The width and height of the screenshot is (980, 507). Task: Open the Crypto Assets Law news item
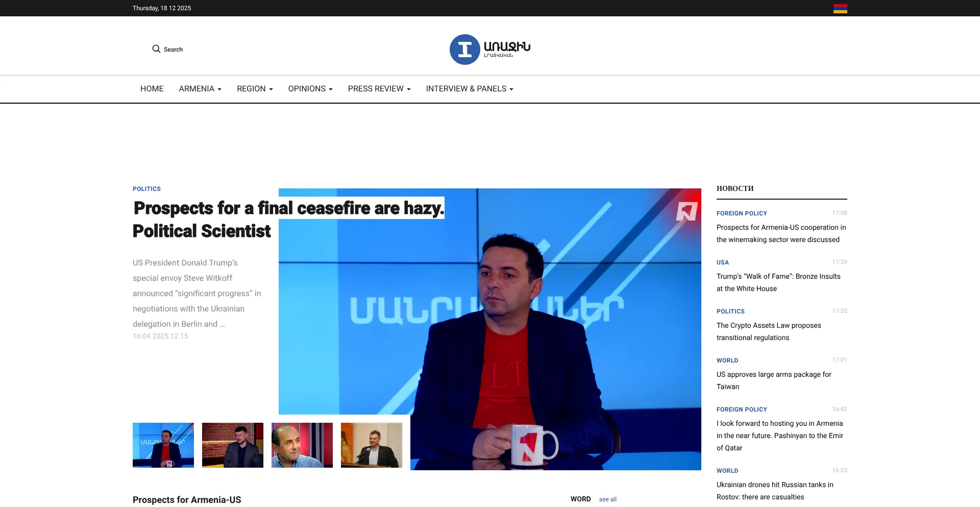(769, 331)
